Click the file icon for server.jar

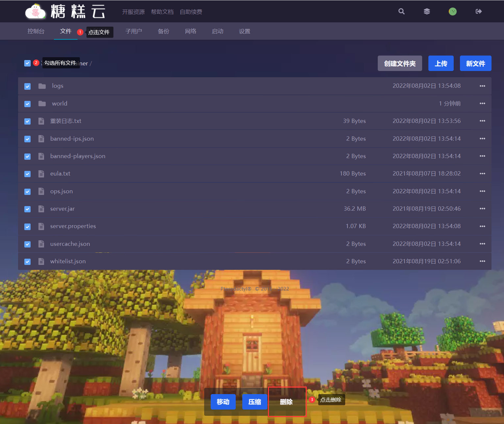click(41, 209)
